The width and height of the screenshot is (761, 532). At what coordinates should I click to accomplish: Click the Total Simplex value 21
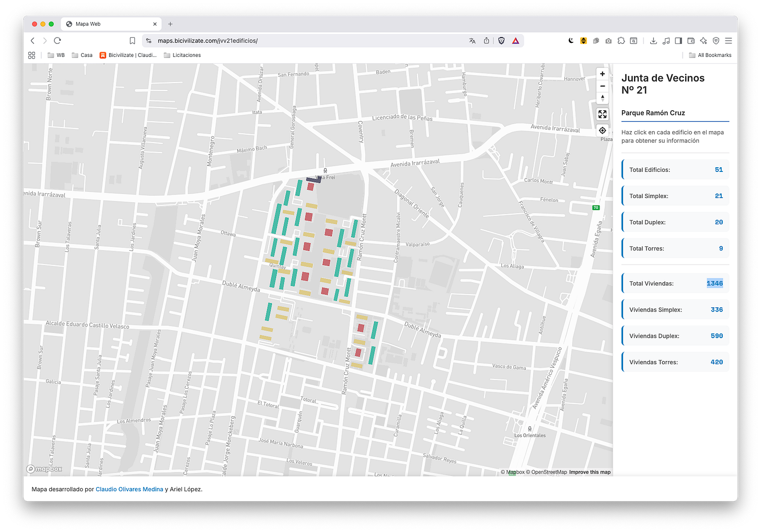point(719,196)
